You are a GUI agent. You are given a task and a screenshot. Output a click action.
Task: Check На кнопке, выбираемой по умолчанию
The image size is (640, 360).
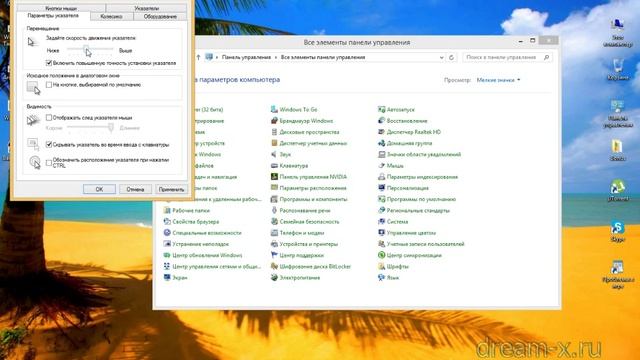49,84
